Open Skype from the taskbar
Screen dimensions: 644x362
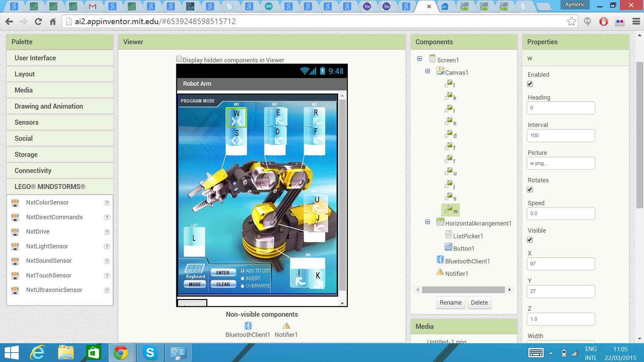point(150,352)
